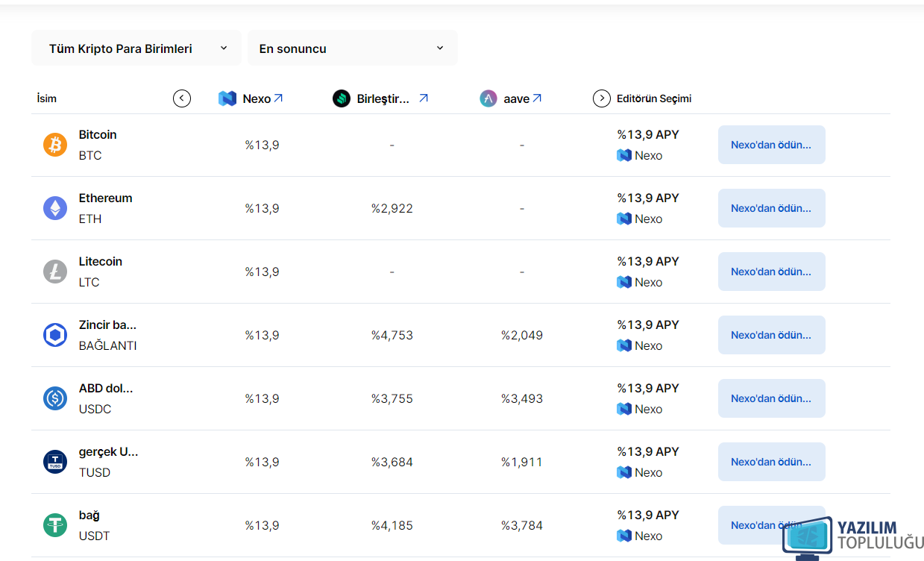The image size is (924, 561).
Task: Click Nexo'dan ödün... button in USDC row
Action: tap(772, 398)
